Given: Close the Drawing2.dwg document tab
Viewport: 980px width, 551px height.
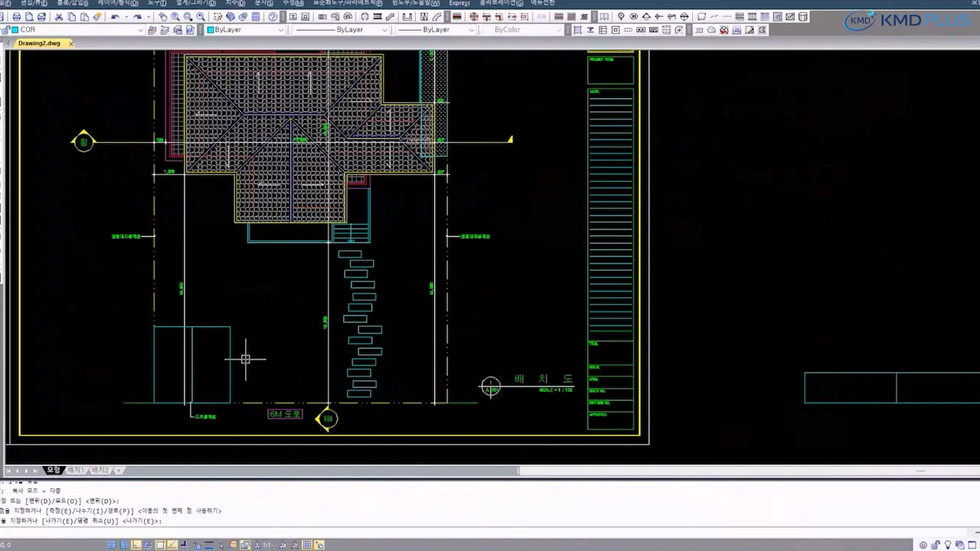Looking at the screenshot, I should click(71, 44).
